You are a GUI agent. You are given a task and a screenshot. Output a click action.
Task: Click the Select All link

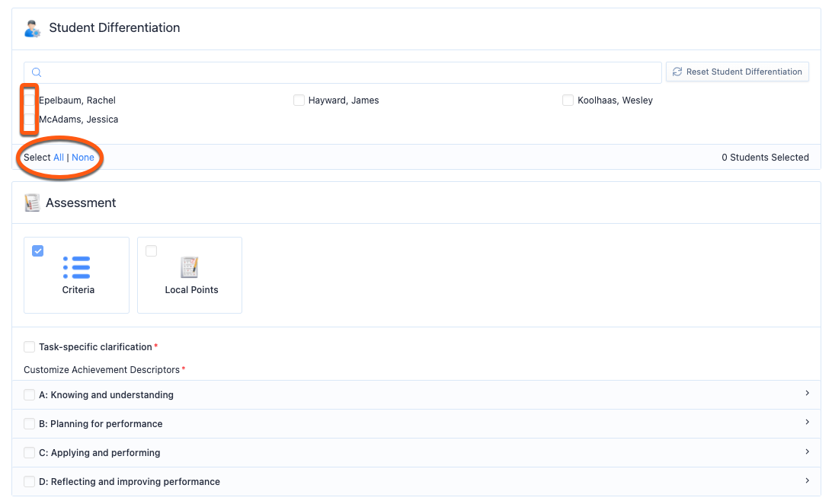pos(59,158)
